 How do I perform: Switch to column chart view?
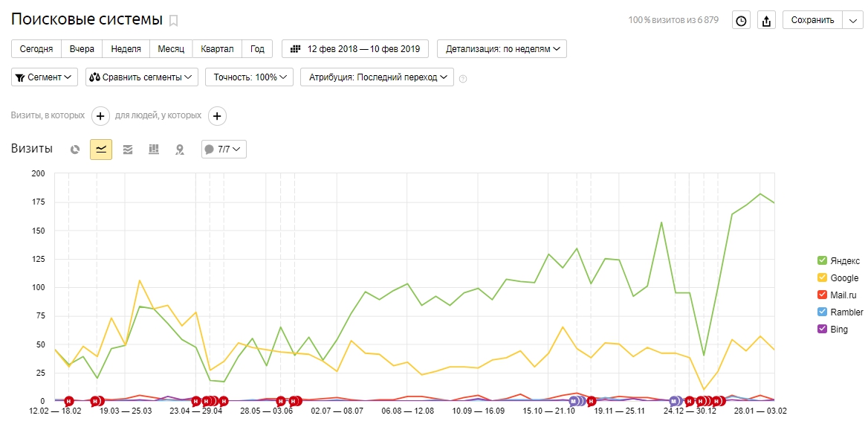click(154, 150)
